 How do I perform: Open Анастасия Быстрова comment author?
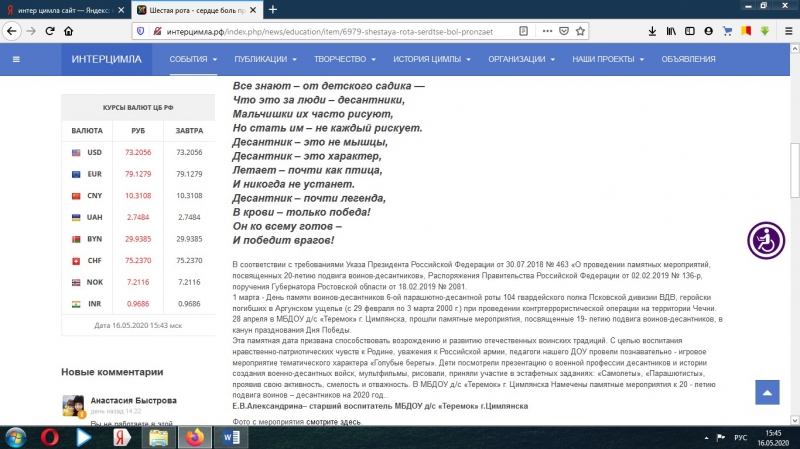134,401
